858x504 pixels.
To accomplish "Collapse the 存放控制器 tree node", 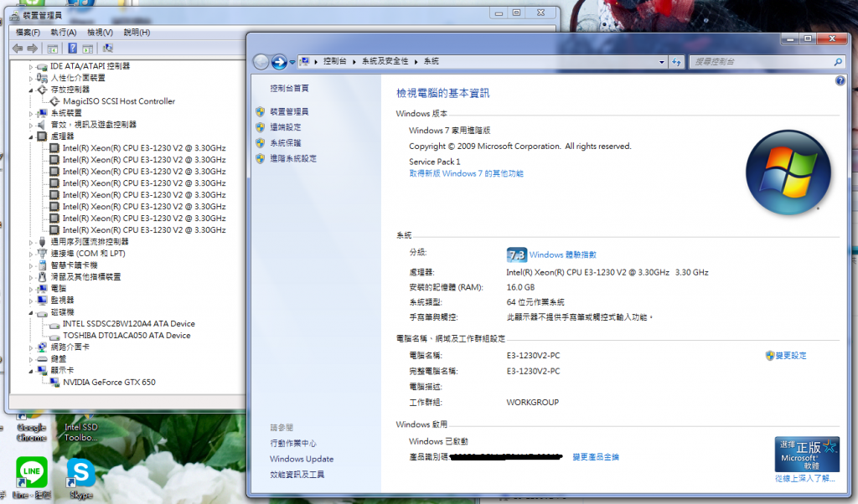I will coord(31,90).
